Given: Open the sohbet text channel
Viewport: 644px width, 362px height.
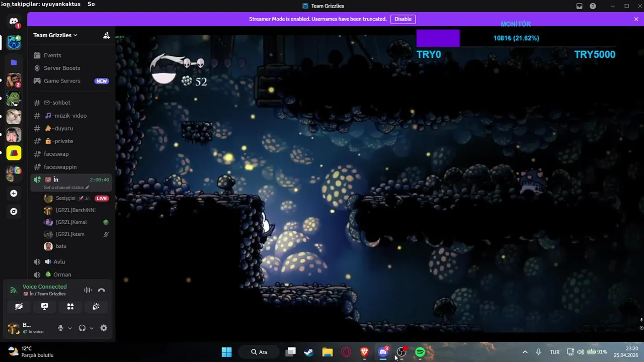Looking at the screenshot, I should 70,103.
